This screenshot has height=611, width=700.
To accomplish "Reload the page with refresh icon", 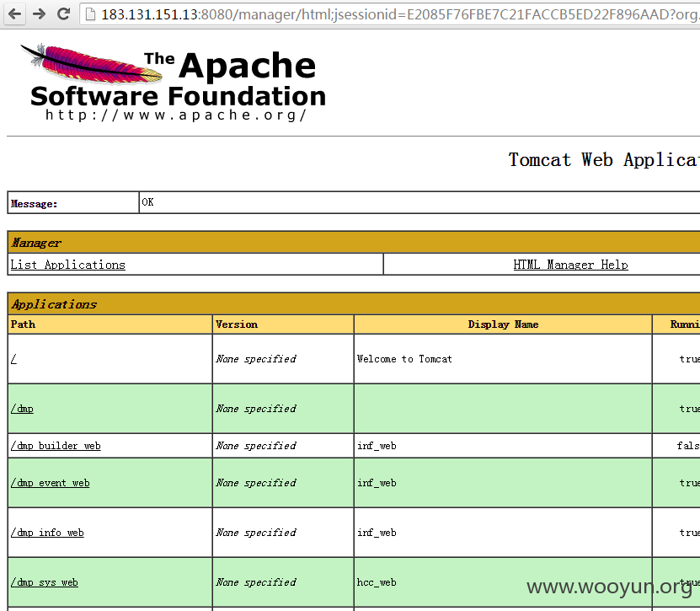I will 64,14.
